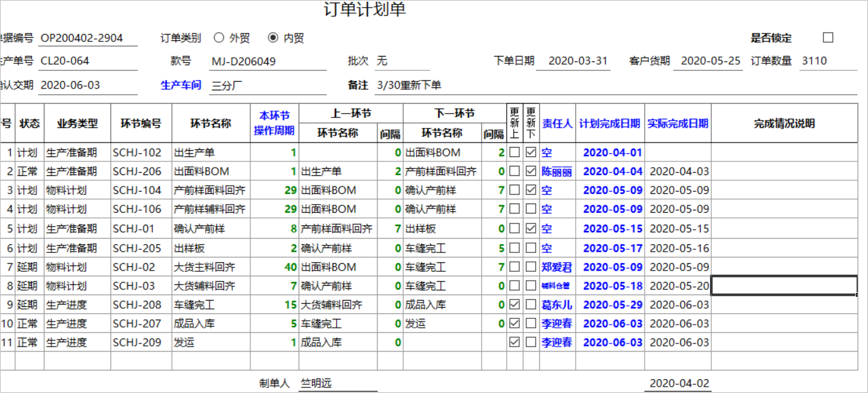Click responsible person 葛东儿
The width and height of the screenshot is (868, 393).
[557, 304]
